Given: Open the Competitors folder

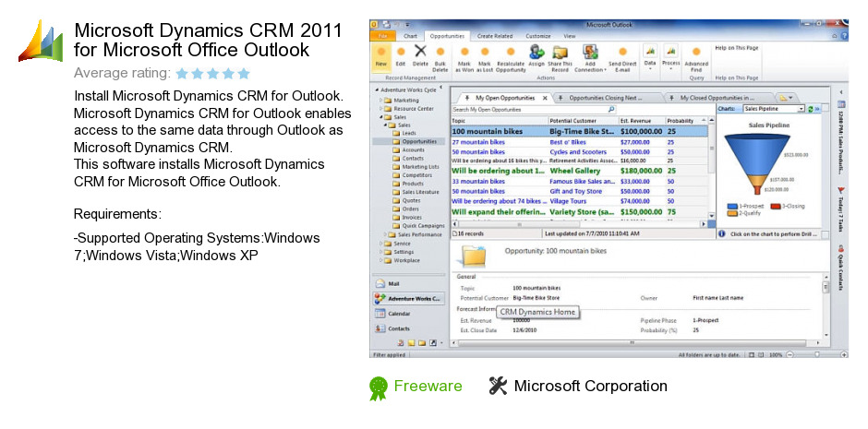Looking at the screenshot, I should pos(412,175).
